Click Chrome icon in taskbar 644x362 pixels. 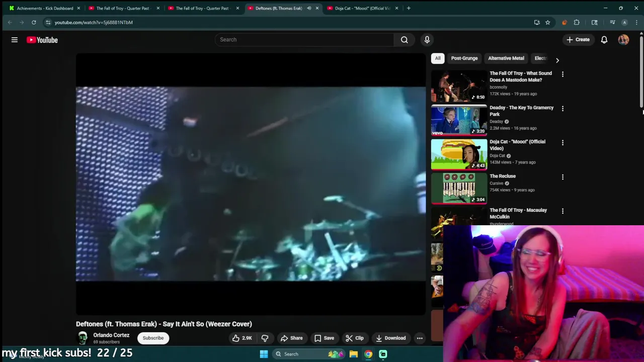pos(368,354)
